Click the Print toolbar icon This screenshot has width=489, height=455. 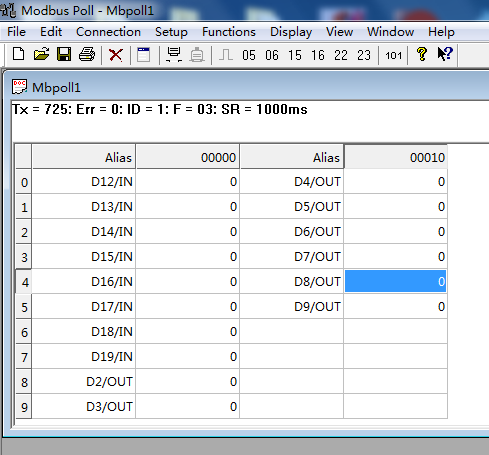[x=87, y=54]
